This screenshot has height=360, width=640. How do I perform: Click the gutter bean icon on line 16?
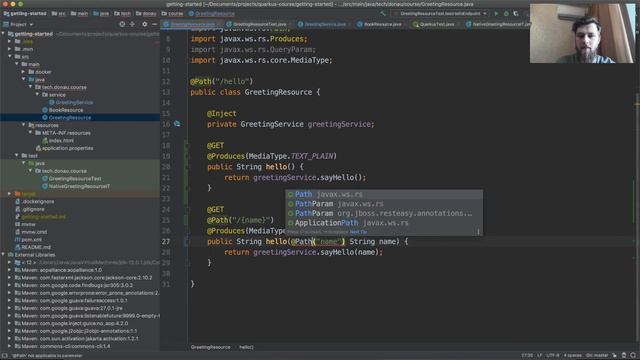[x=177, y=123]
